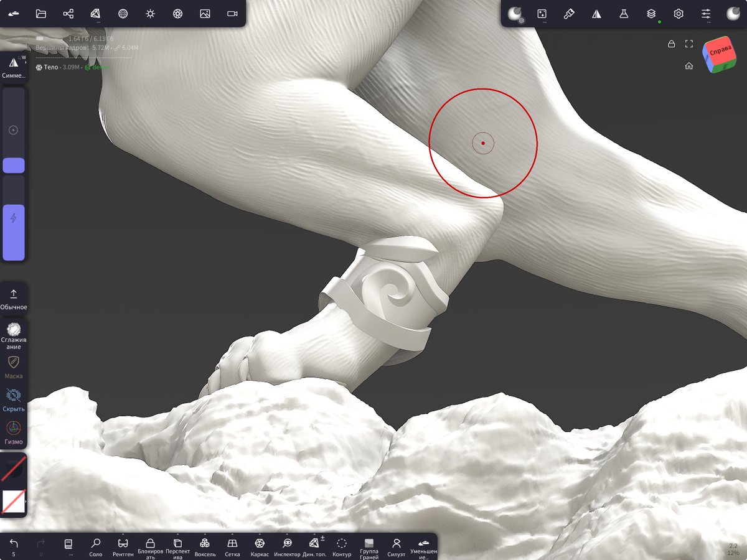The height and width of the screenshot is (560, 747).
Task: Select the Маска tool
Action: [14, 367]
